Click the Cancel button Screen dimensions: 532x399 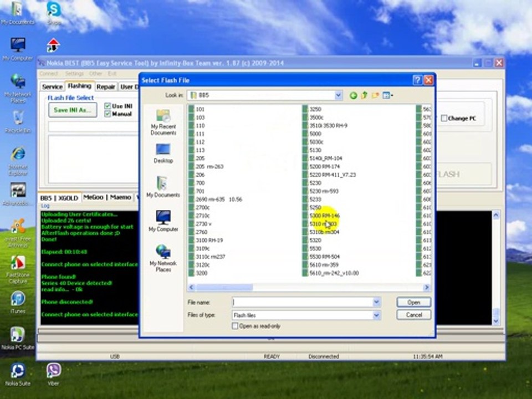(x=413, y=315)
